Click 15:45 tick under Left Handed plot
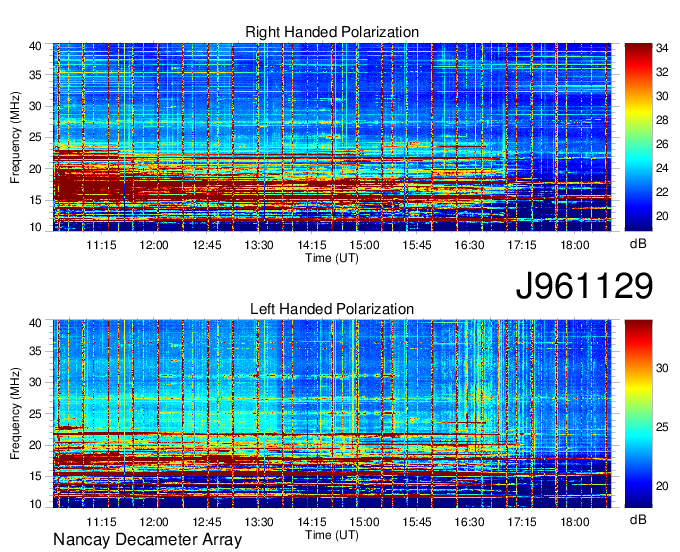680x552 pixels. pos(417,522)
